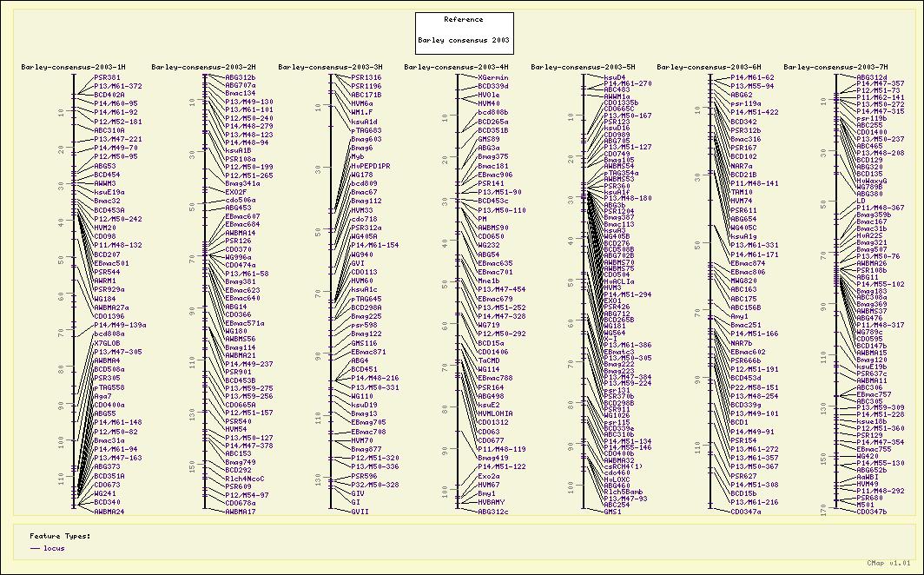
Task: Click the Barley-consensus-2003-2H map heading
Action: point(203,67)
